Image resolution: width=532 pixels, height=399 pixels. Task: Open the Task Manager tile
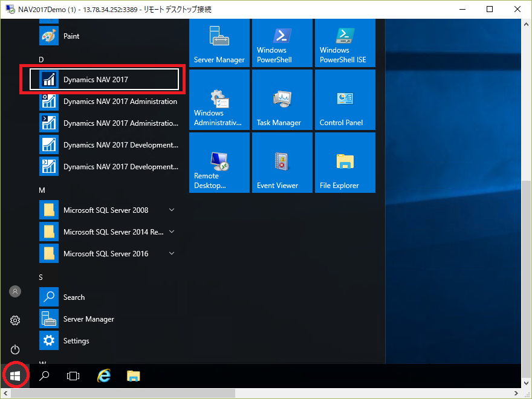coord(282,100)
